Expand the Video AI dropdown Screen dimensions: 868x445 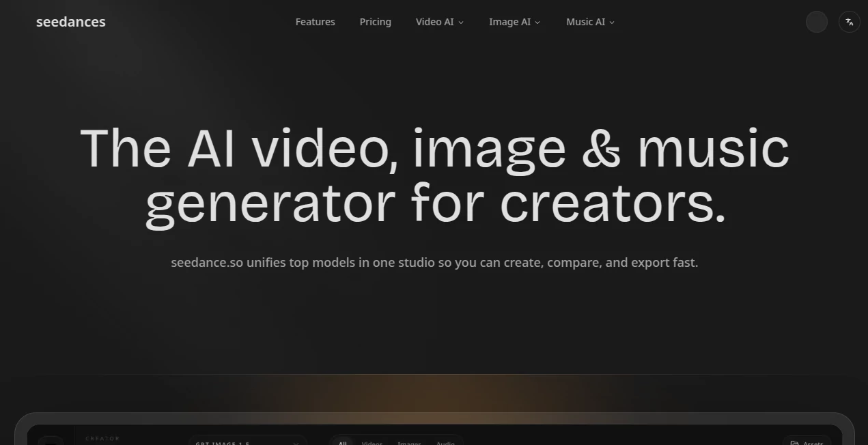click(439, 22)
